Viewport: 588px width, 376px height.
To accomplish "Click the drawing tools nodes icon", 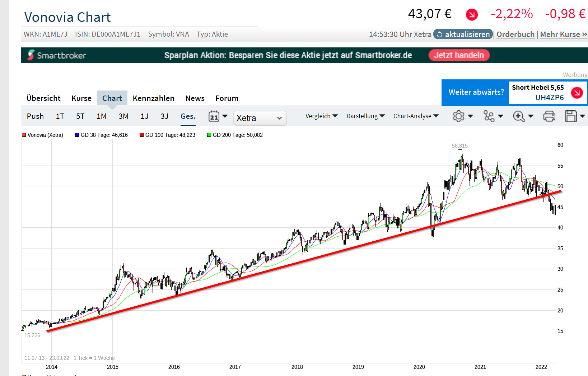I will (x=489, y=116).
